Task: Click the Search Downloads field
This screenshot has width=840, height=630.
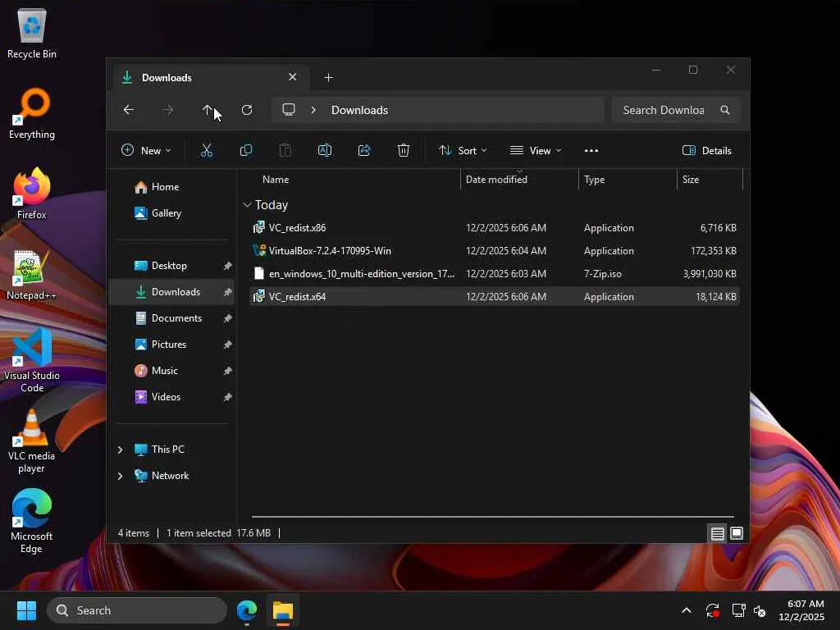Action: [x=664, y=110]
